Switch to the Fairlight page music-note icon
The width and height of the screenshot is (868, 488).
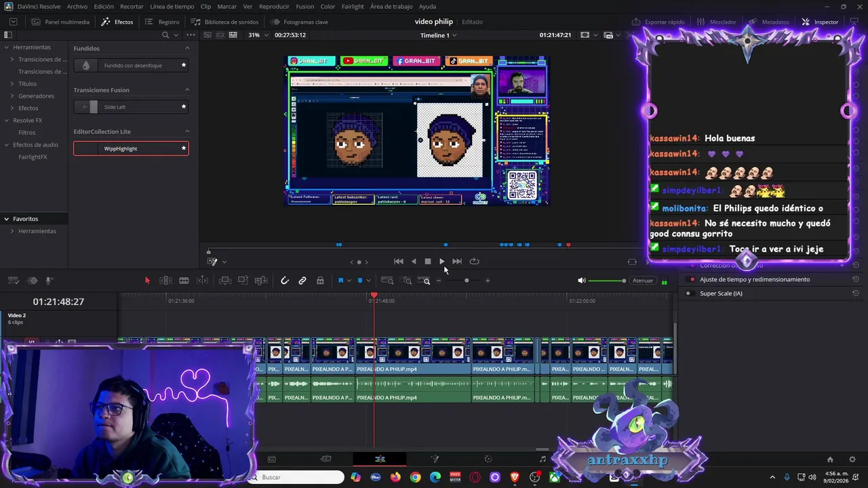coord(542,459)
